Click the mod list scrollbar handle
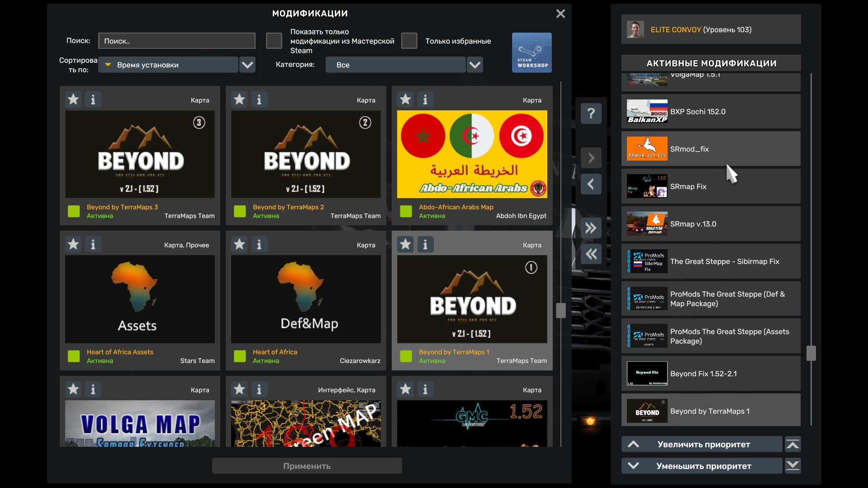This screenshot has height=488, width=868. [x=561, y=310]
